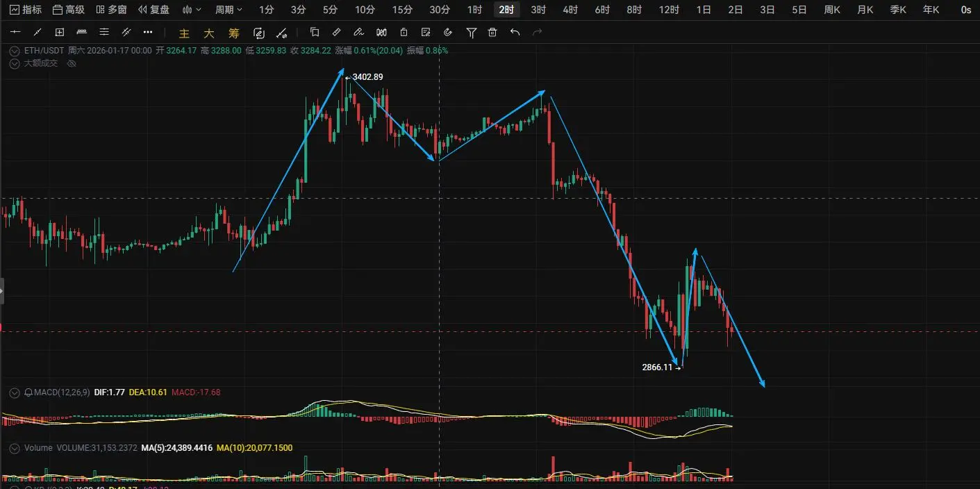Collapse the ETH/USDT legend chevron
Image resolution: width=980 pixels, height=489 pixels.
click(15, 50)
